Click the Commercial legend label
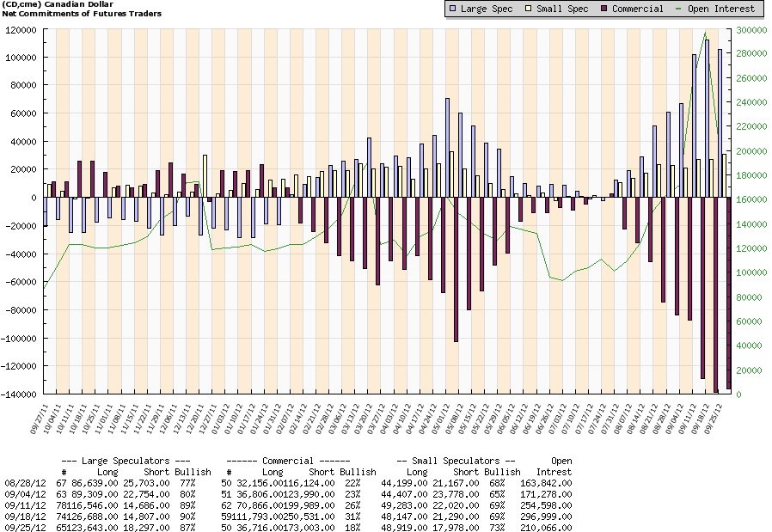The width and height of the screenshot is (772, 532). [x=638, y=9]
